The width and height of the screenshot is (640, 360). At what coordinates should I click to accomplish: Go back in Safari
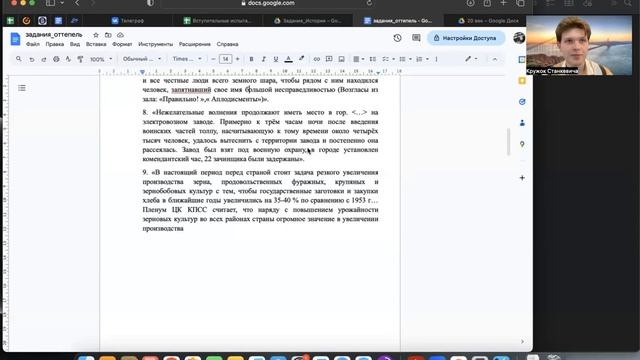click(77, 3)
